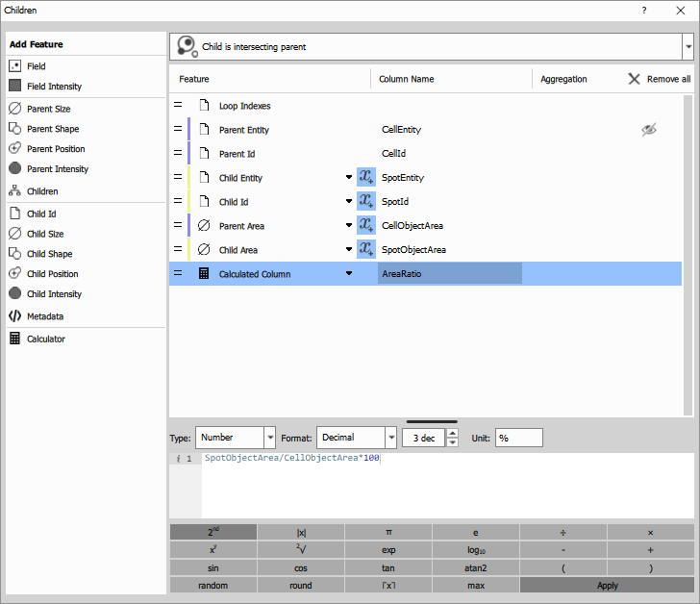Expand the Child Entity row dropdown arrow
The image size is (700, 604).
point(349,177)
